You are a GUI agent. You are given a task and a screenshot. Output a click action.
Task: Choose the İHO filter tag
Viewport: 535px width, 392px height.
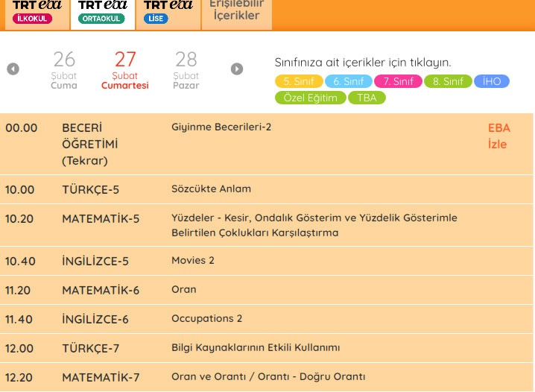click(492, 82)
